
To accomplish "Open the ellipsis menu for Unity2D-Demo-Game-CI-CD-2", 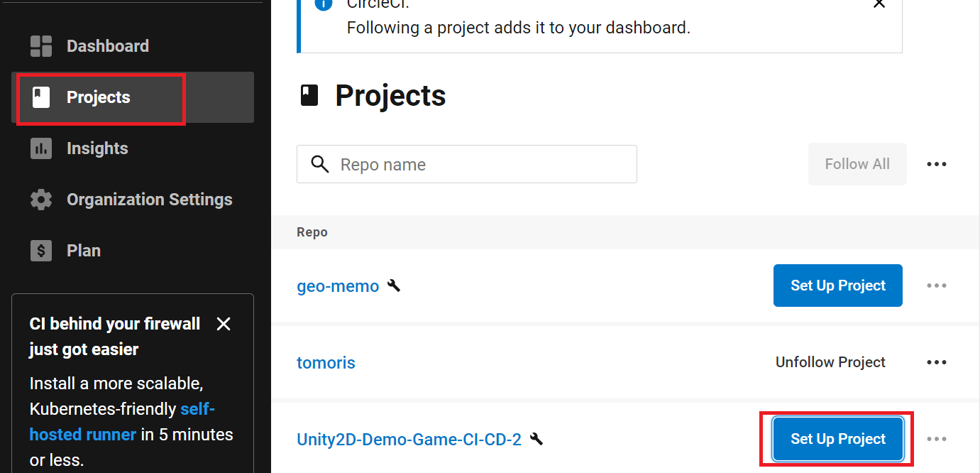I will 937,439.
